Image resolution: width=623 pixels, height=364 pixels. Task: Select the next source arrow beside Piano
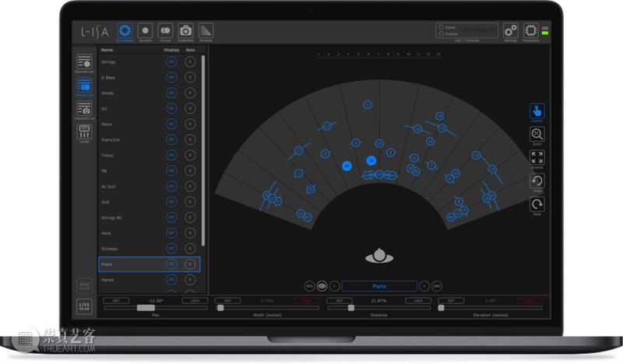pyautogui.click(x=424, y=285)
